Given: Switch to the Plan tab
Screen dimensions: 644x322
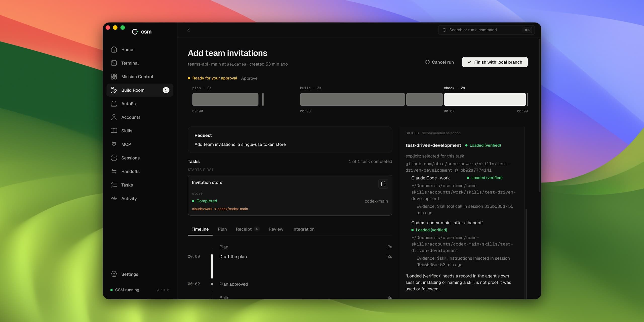Looking at the screenshot, I should [x=222, y=229].
